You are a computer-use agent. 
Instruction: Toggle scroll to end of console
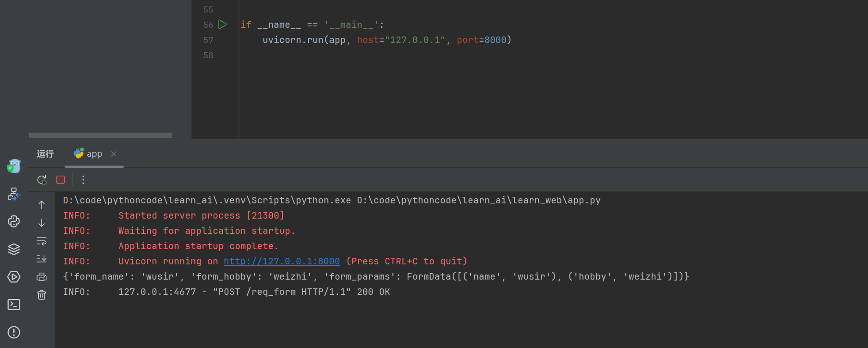tap(42, 259)
